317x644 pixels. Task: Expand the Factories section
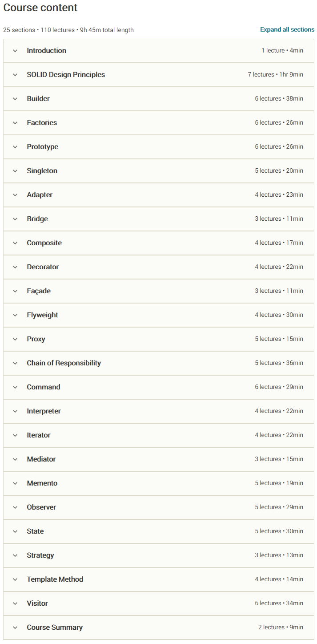coord(42,123)
